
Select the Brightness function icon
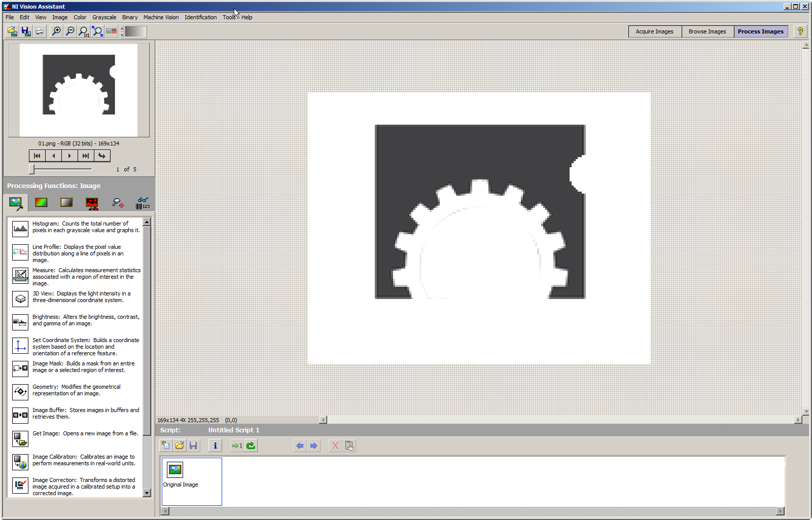click(20, 322)
